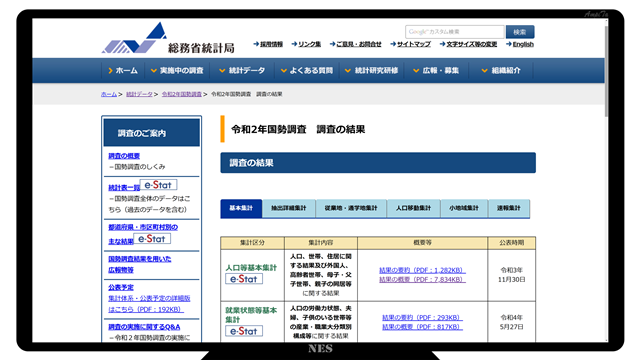Image resolution: width=640 pixels, height=360 pixels.
Task: Select the 従業地・通学地集計 tab
Action: coord(351,208)
